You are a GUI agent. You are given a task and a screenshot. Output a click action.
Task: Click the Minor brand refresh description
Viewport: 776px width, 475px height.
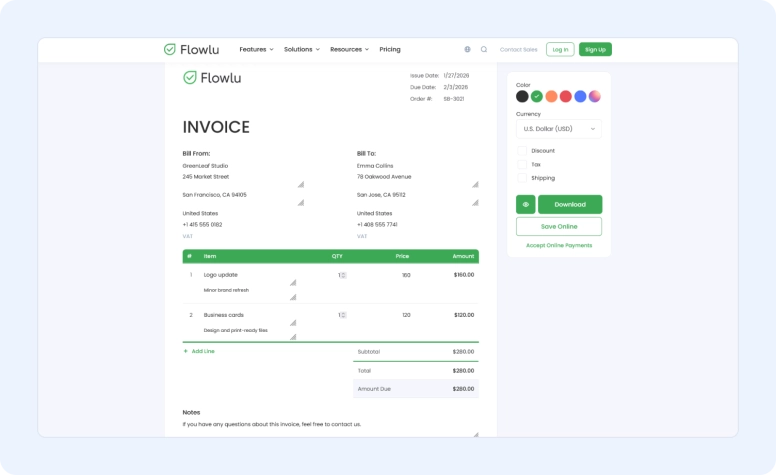(x=226, y=290)
